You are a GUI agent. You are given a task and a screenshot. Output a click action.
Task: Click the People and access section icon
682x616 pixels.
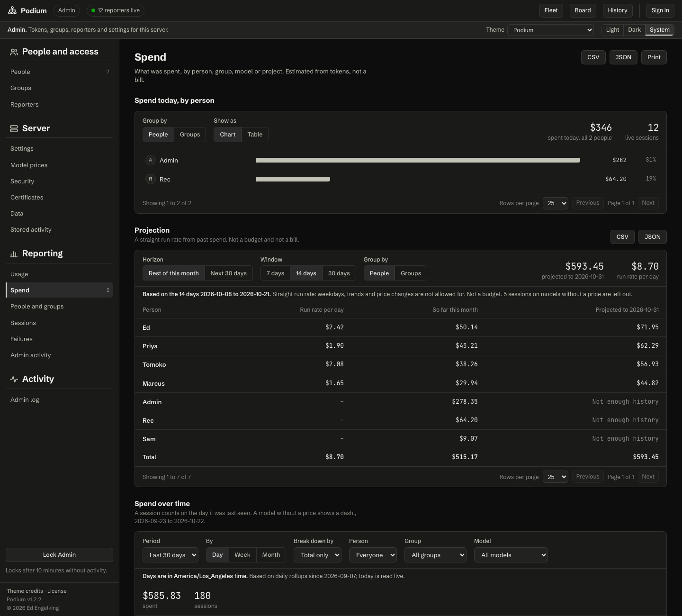(x=14, y=52)
